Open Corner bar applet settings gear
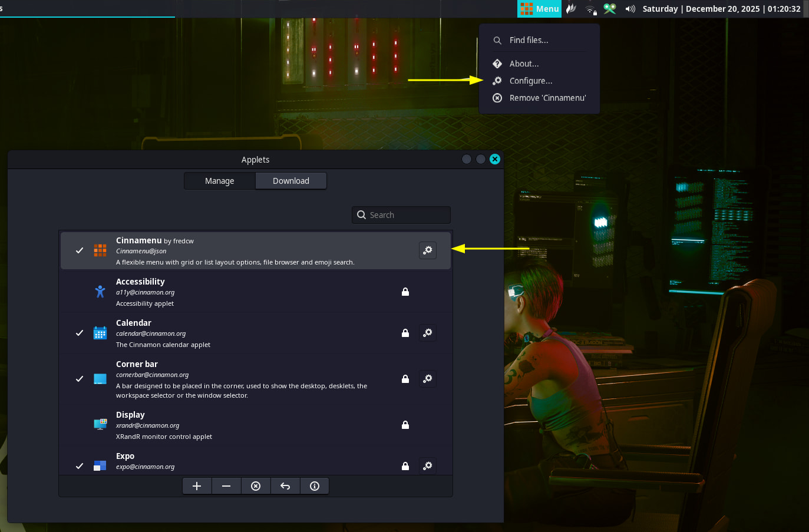Screen dimensions: 809x532 [x=428, y=379]
